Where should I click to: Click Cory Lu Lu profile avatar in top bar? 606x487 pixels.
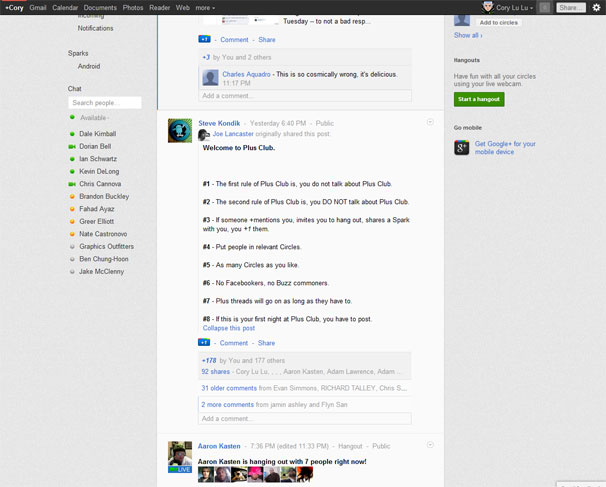488,7
